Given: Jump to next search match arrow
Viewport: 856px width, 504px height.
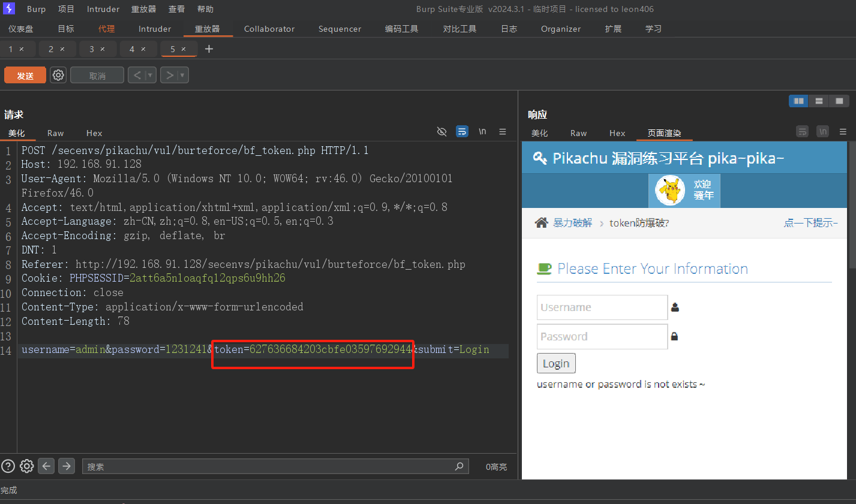Looking at the screenshot, I should click(67, 466).
